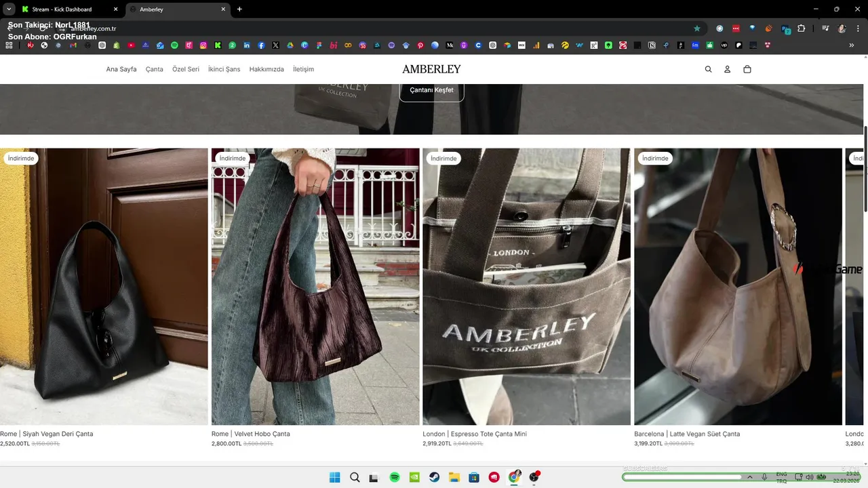Open the LinkedIn bookmark icon
868x488 pixels.
246,45
